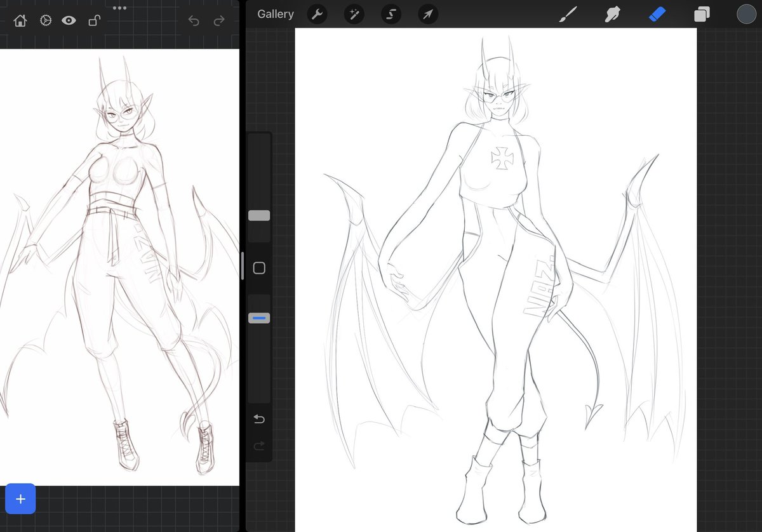Open the Adjustments magic wand menu
The height and width of the screenshot is (532, 762).
[354, 14]
